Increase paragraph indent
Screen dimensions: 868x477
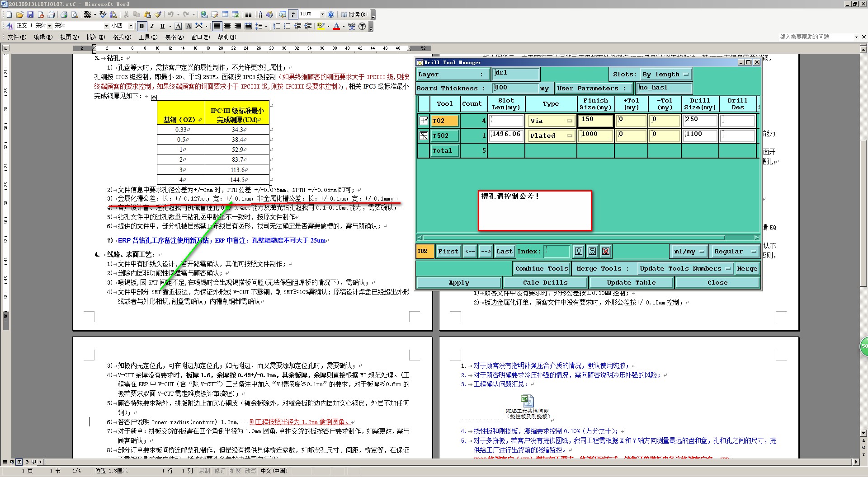pos(308,26)
